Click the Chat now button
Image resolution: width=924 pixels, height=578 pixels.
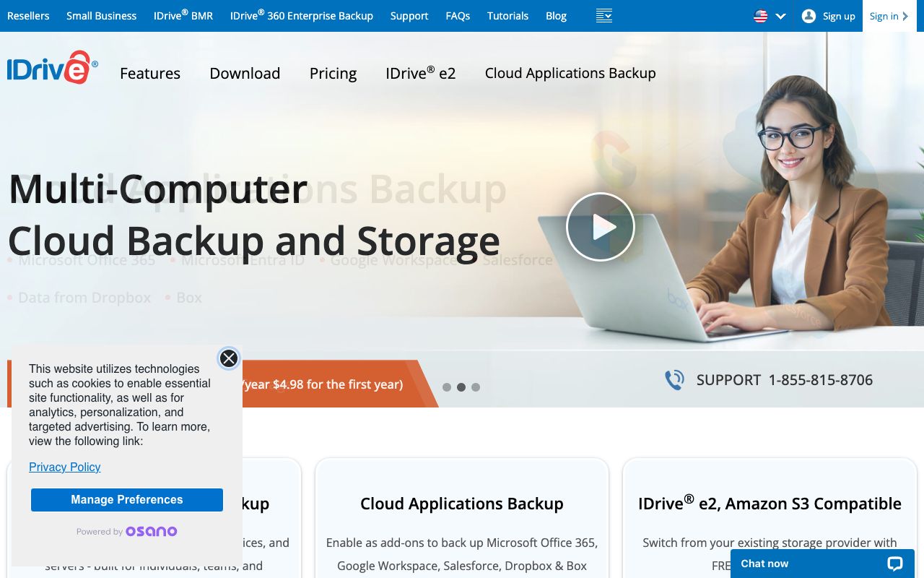click(822, 564)
